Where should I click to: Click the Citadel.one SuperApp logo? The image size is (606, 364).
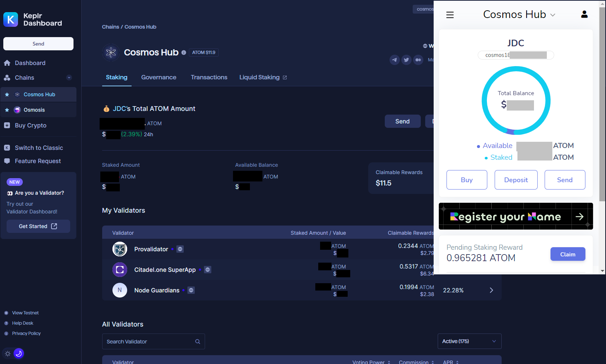(120, 270)
